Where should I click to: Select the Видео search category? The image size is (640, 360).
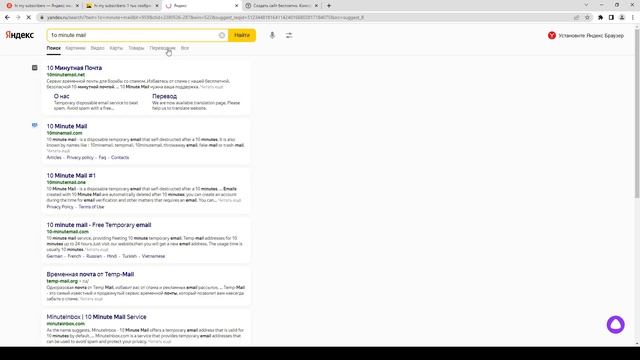tap(98, 48)
